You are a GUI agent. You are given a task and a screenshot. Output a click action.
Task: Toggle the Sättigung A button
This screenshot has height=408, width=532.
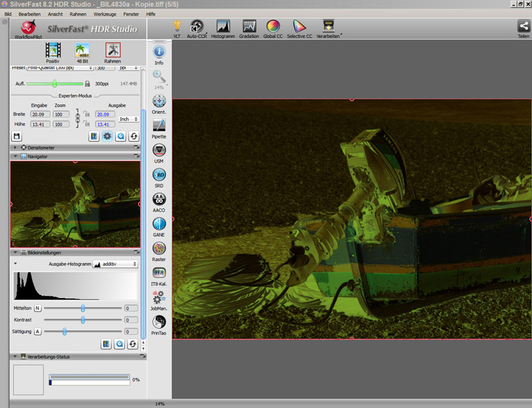tap(37, 331)
